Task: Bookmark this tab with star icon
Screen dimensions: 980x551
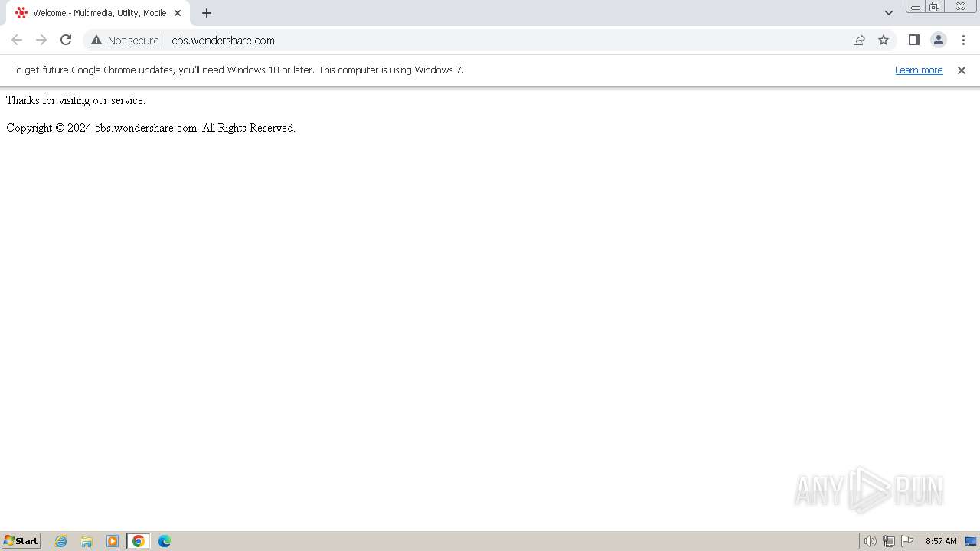Action: pyautogui.click(x=884, y=40)
